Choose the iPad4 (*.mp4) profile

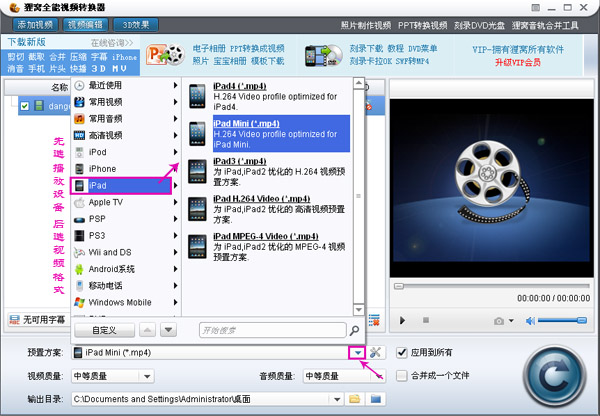pos(268,96)
